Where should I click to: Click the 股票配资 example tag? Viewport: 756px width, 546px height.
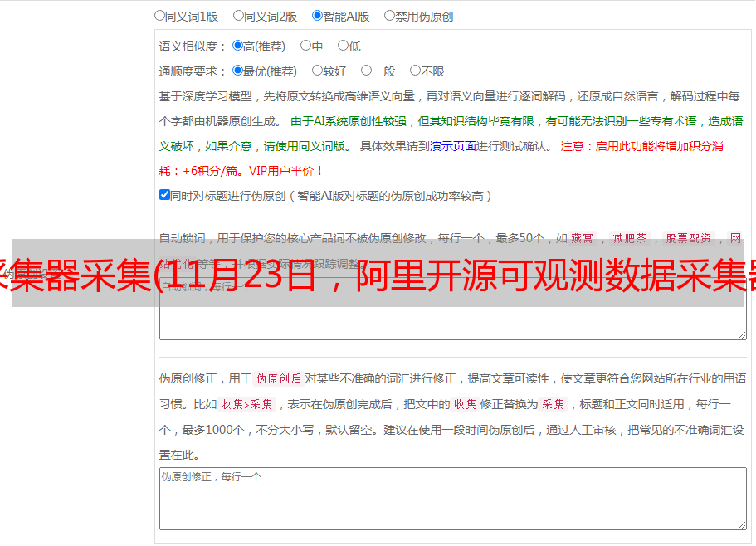click(689, 238)
